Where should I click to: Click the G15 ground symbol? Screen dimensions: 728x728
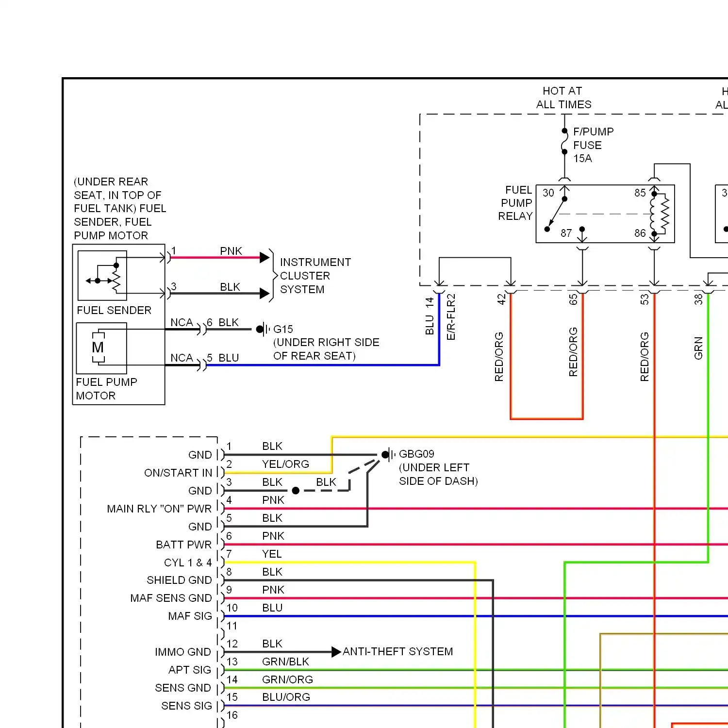(x=263, y=329)
